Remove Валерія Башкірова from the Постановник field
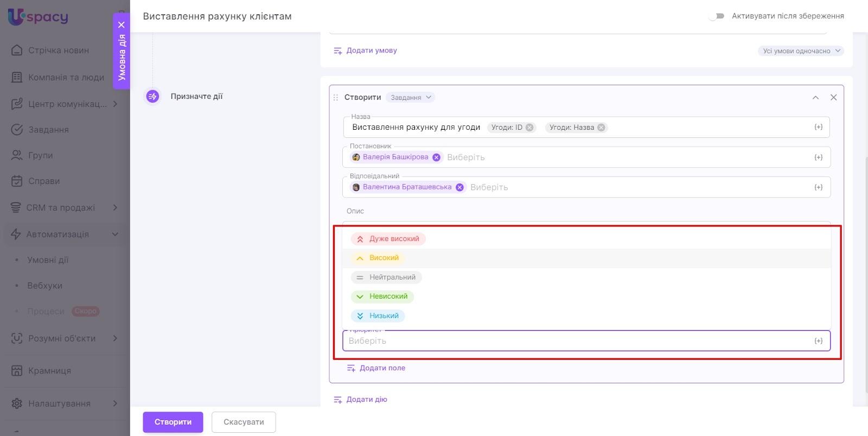Image resolution: width=868 pixels, height=436 pixels. click(436, 157)
